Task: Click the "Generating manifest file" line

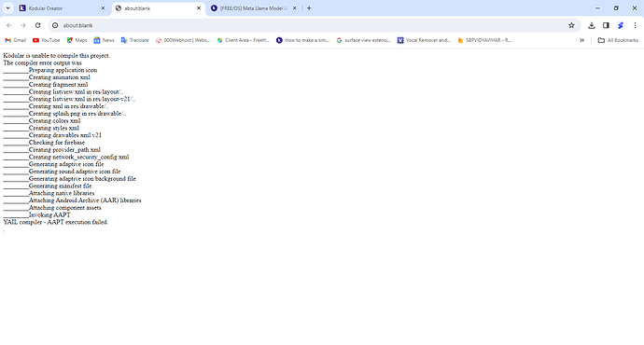Action: [61, 186]
